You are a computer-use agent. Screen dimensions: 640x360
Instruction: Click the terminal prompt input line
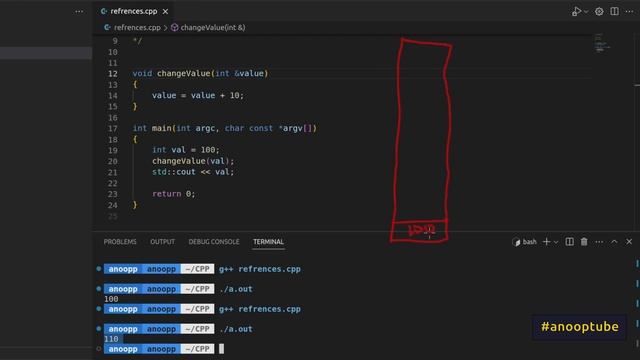tap(222, 349)
